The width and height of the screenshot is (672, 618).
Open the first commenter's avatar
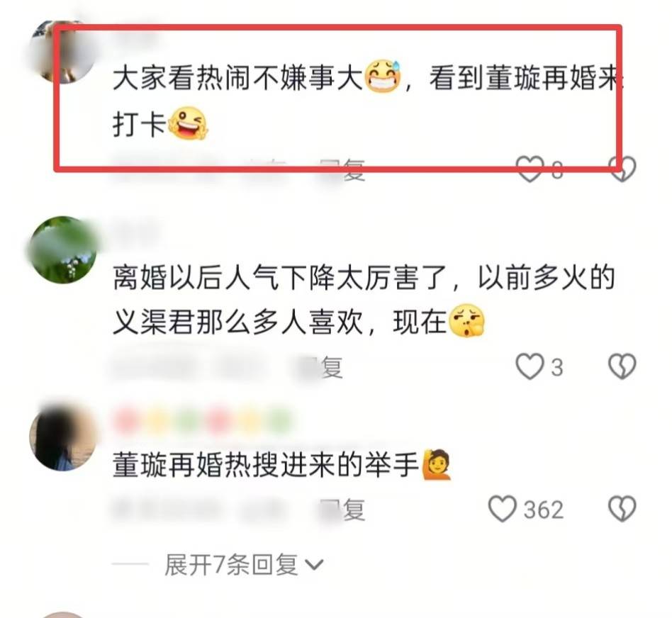(65, 52)
